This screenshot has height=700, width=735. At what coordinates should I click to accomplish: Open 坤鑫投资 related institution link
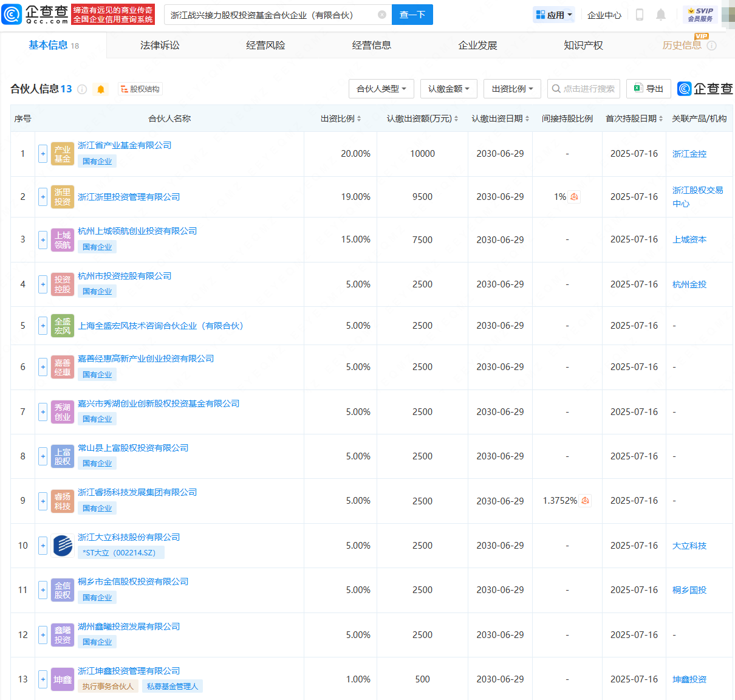pos(689,679)
